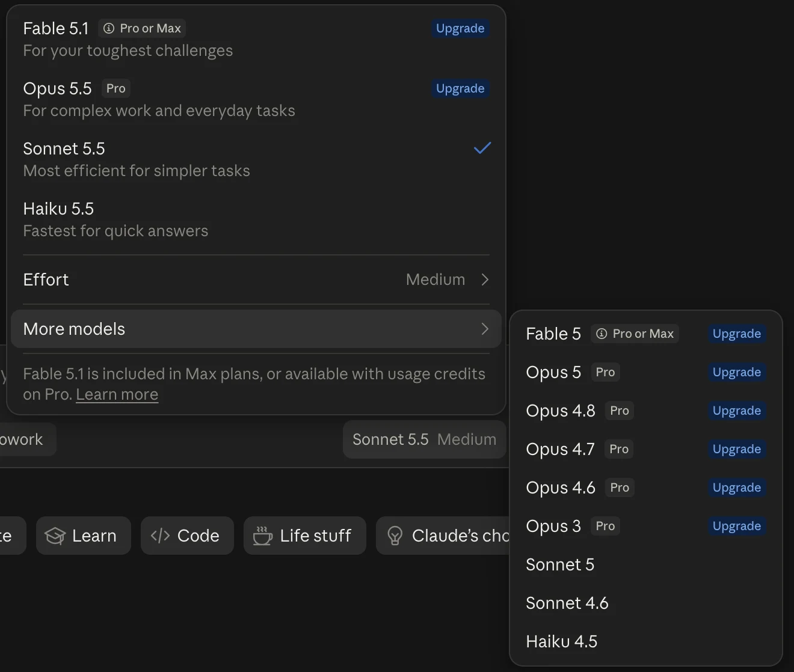The width and height of the screenshot is (794, 672).
Task: Click the Pro badge next to Opus 4.6
Action: click(620, 487)
